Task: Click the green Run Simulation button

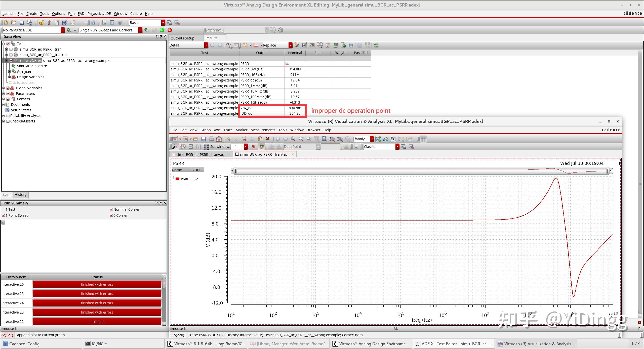Action: click(x=162, y=30)
